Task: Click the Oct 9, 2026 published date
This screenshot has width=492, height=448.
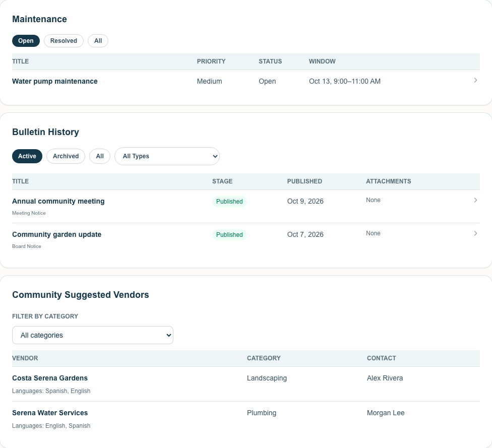Action: click(x=305, y=201)
